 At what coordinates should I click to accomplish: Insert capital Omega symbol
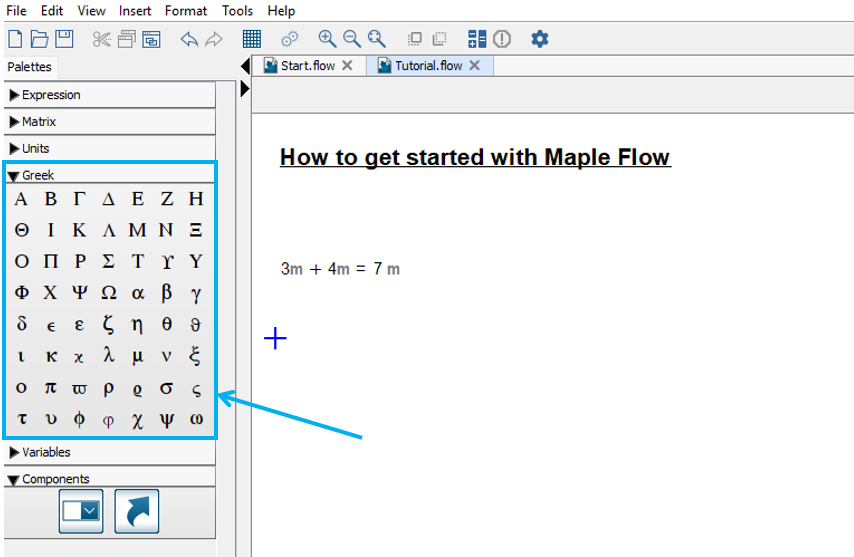tap(108, 293)
